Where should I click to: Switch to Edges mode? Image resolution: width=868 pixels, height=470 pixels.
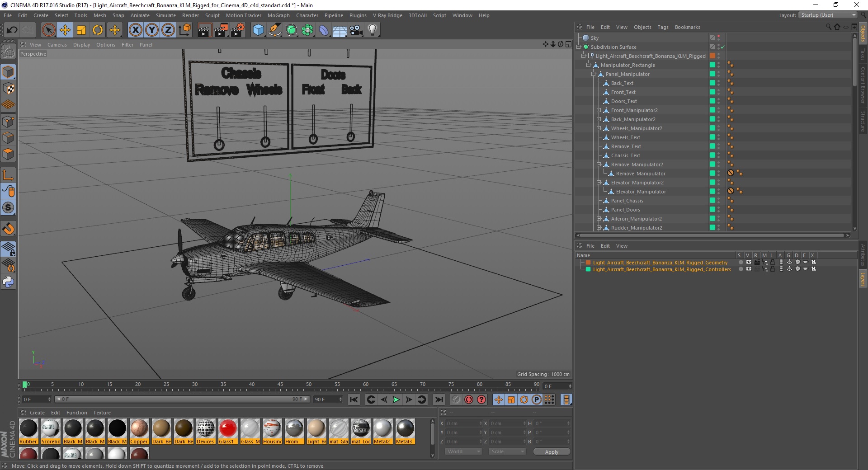(8, 138)
